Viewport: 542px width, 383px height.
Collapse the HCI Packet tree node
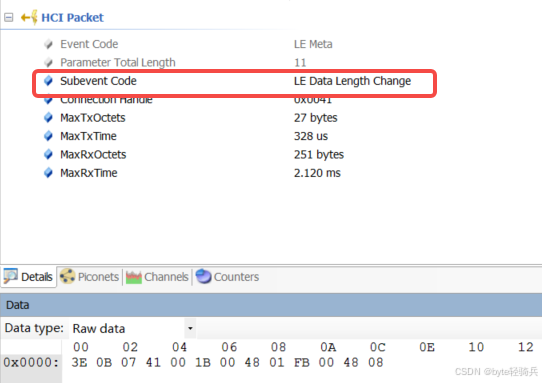click(9, 17)
